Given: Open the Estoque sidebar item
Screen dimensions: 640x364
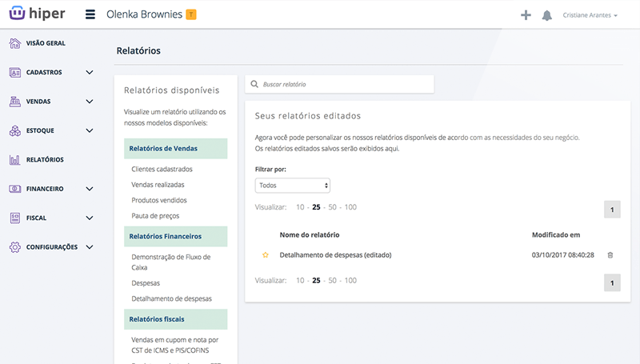Looking at the screenshot, I should tap(42, 130).
